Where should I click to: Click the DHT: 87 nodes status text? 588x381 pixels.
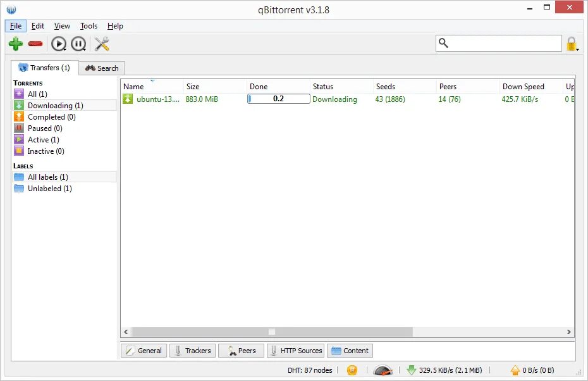310,370
